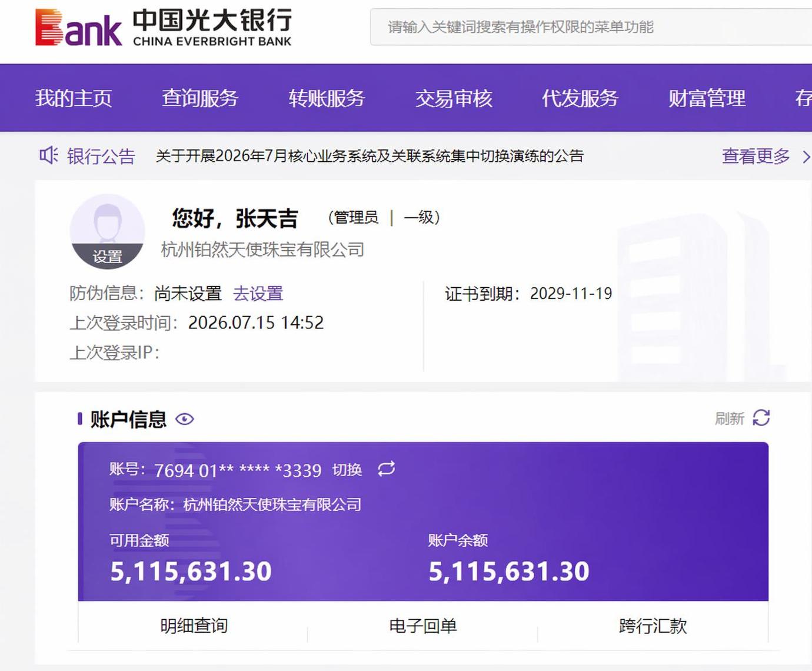The height and width of the screenshot is (671, 812).
Task: Click the 上次登录IP label
Action: tap(115, 352)
